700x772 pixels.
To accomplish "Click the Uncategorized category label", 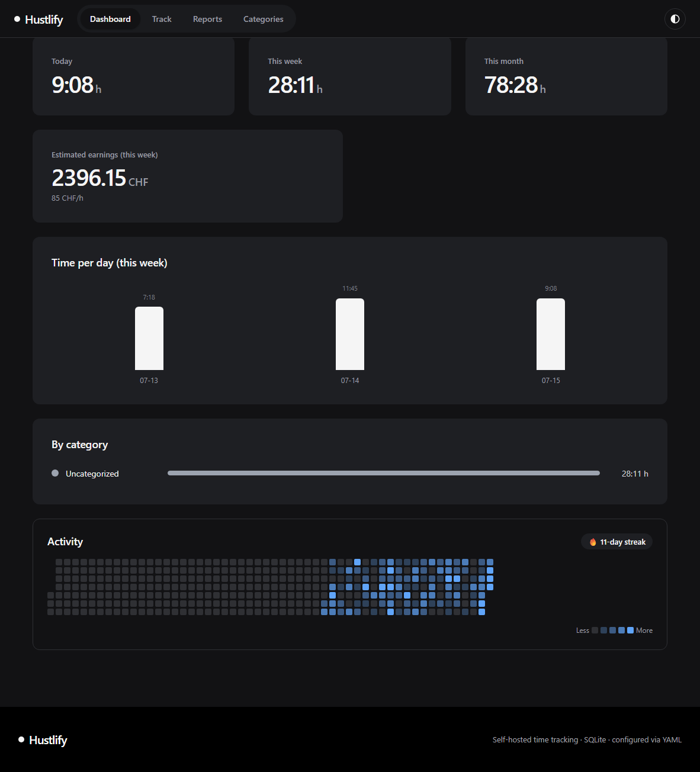I will pyautogui.click(x=92, y=474).
